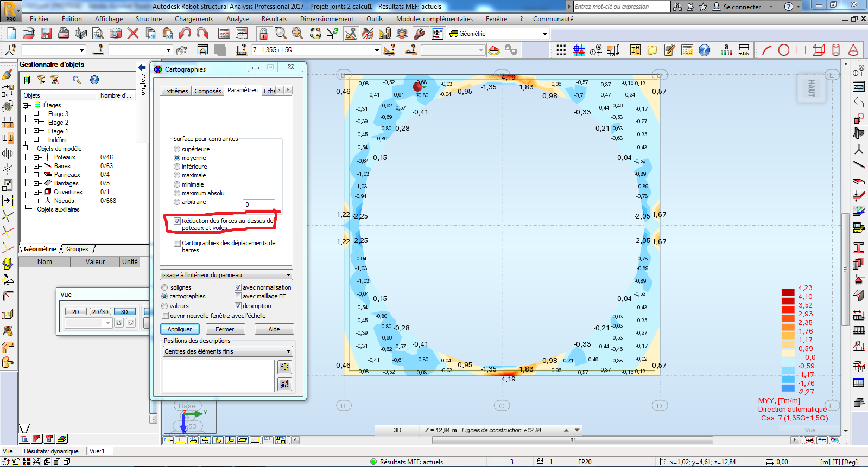This screenshot has height=467, width=868.
Task: Click the filter funnel icon in object manager
Action: tap(41, 80)
